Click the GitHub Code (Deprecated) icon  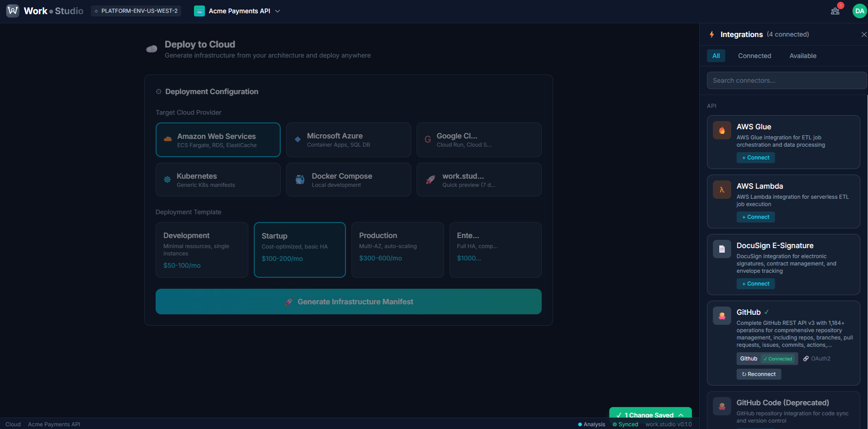(722, 406)
